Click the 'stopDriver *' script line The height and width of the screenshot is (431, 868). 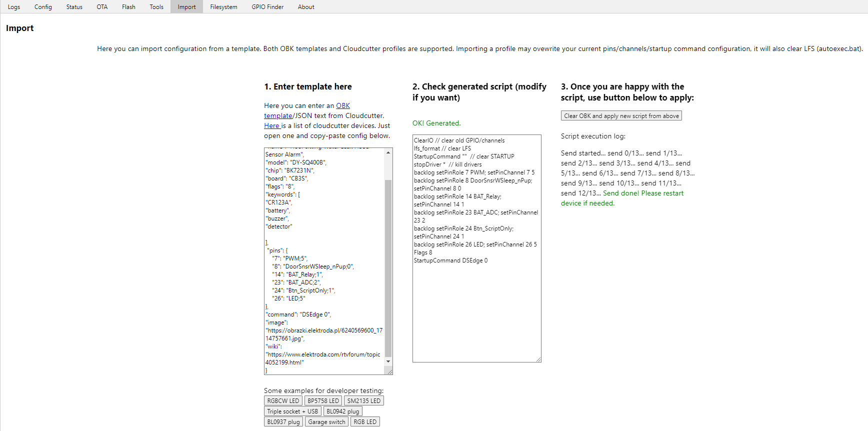pyautogui.click(x=447, y=164)
